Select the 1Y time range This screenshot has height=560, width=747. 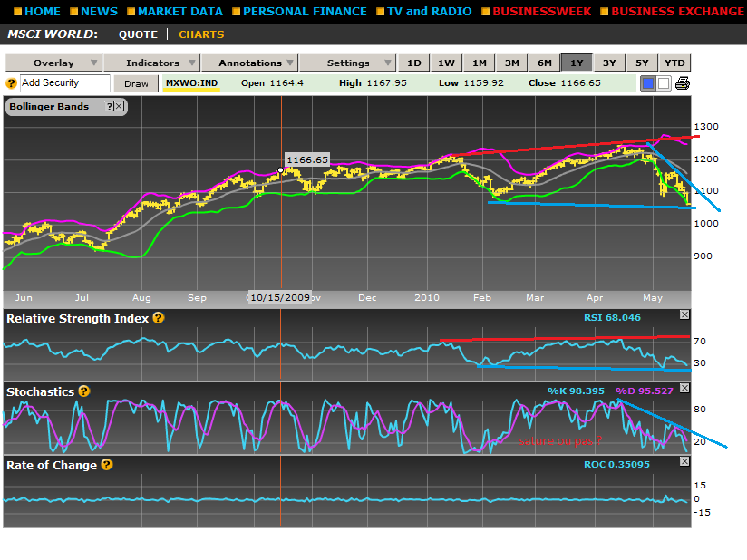pos(577,63)
